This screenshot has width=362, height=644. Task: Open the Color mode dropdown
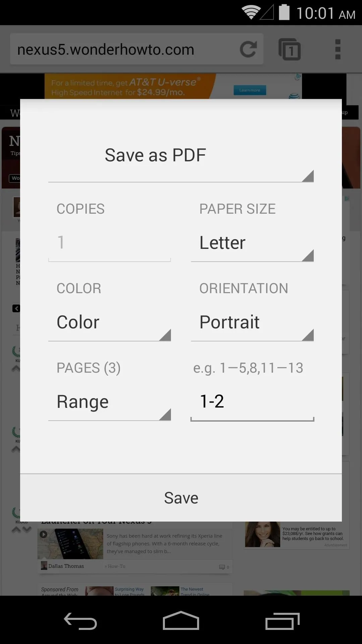click(110, 322)
